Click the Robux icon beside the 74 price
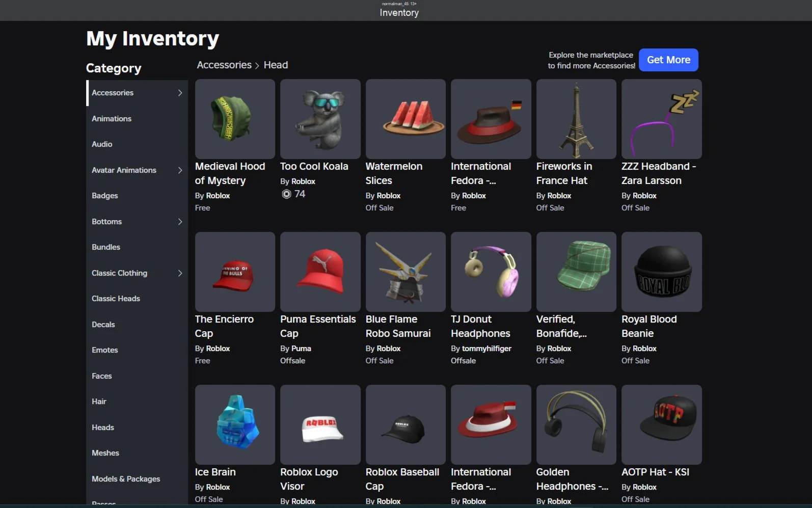812x508 pixels. (287, 194)
